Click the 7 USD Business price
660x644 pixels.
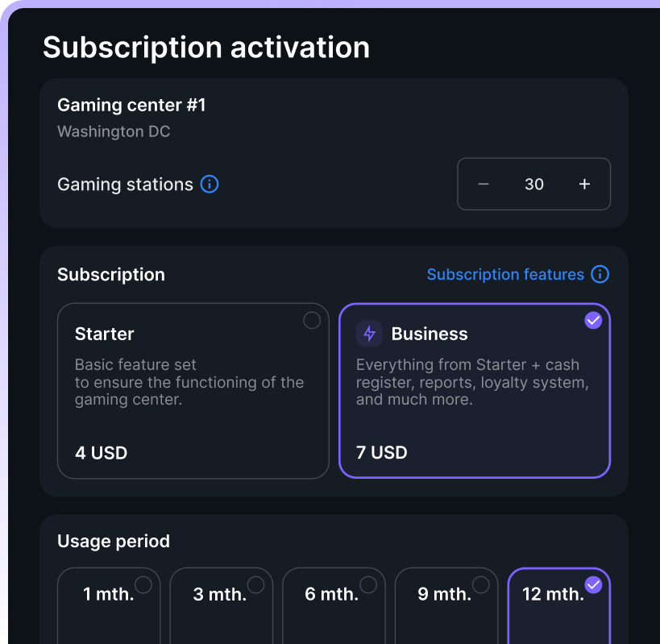tap(382, 453)
